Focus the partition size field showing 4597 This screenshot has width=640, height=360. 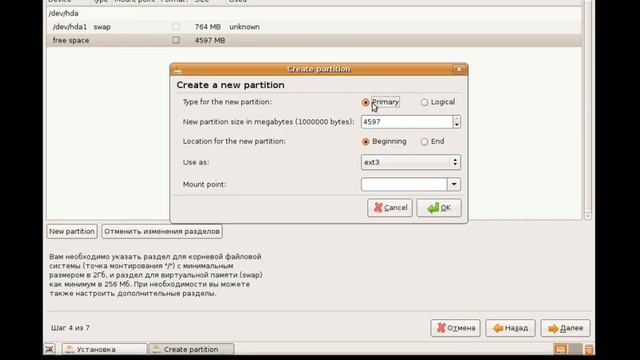tap(407, 122)
